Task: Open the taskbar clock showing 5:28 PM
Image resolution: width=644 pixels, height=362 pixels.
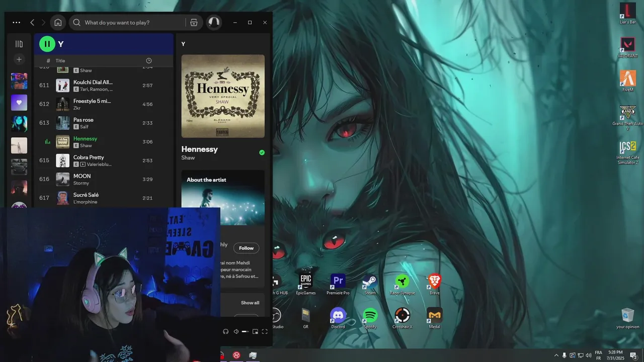Action: coord(615,355)
